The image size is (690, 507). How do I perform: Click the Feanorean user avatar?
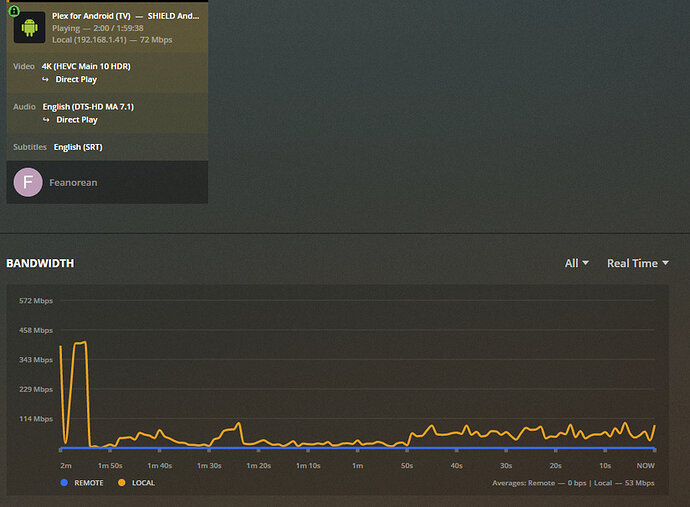28,182
